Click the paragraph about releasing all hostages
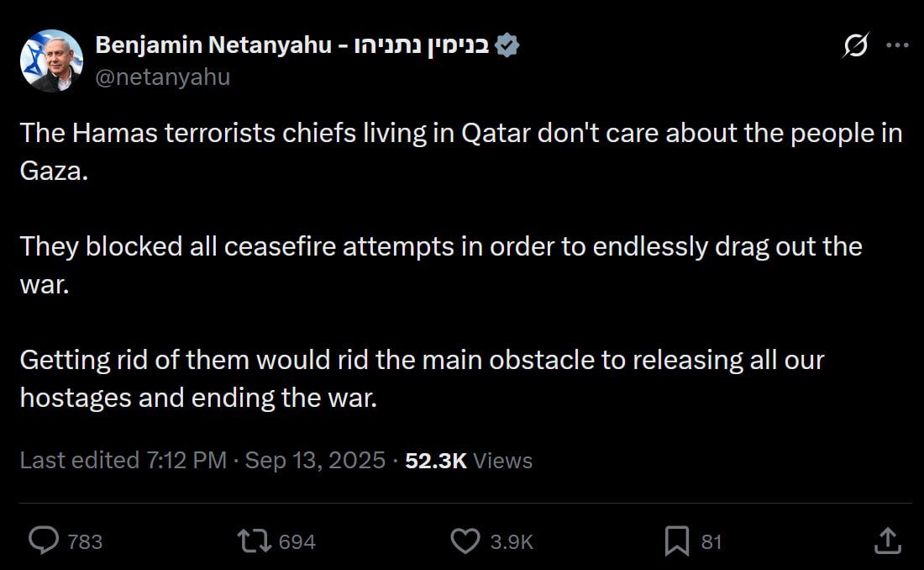This screenshot has height=570, width=924. 422,377
